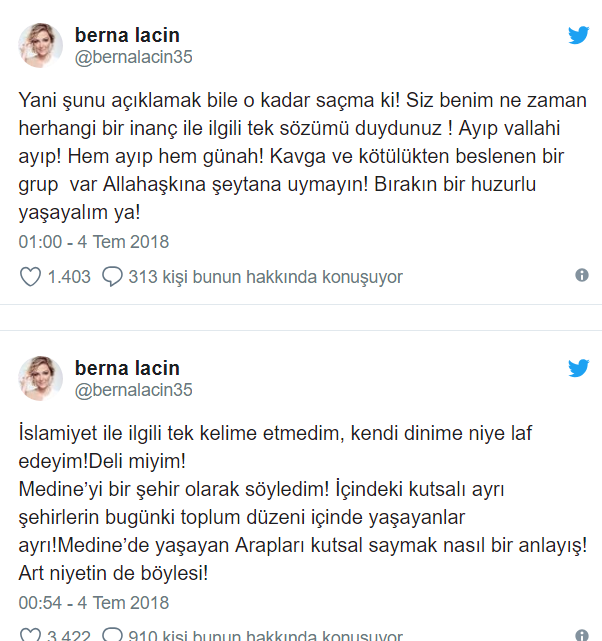
Task: Open second tweet's speech bubble icon
Action: (112, 634)
